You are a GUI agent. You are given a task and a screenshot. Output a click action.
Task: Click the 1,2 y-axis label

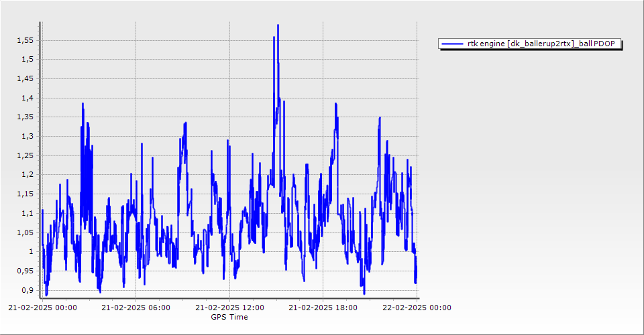[28, 174]
